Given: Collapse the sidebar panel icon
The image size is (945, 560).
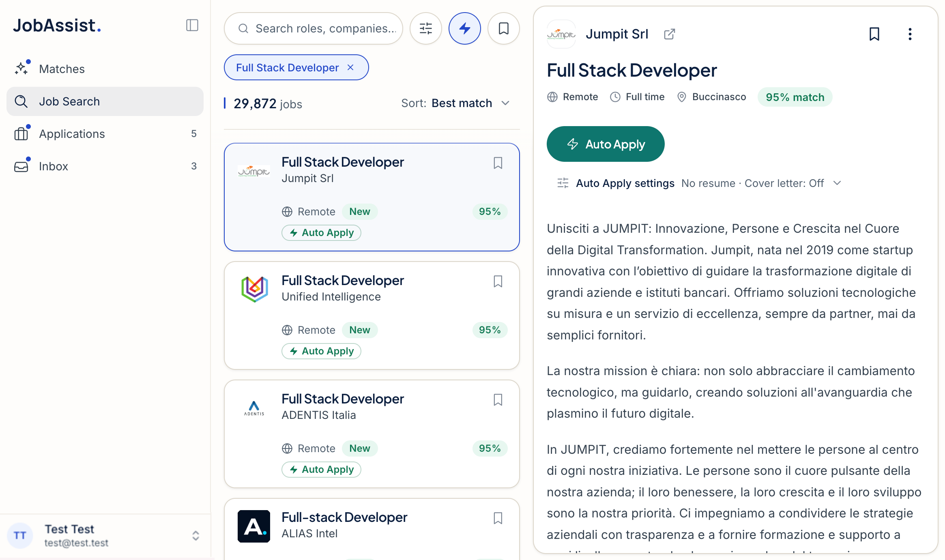Looking at the screenshot, I should point(192,26).
